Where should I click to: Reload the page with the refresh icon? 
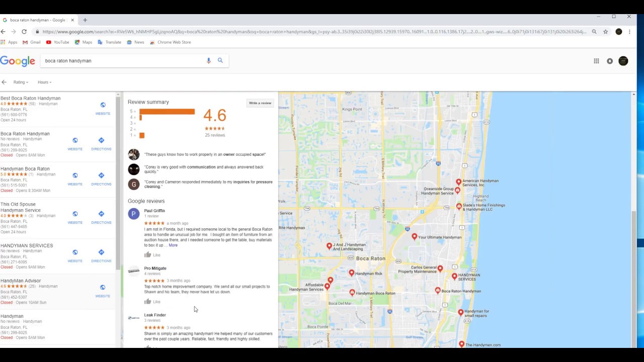[x=24, y=32]
